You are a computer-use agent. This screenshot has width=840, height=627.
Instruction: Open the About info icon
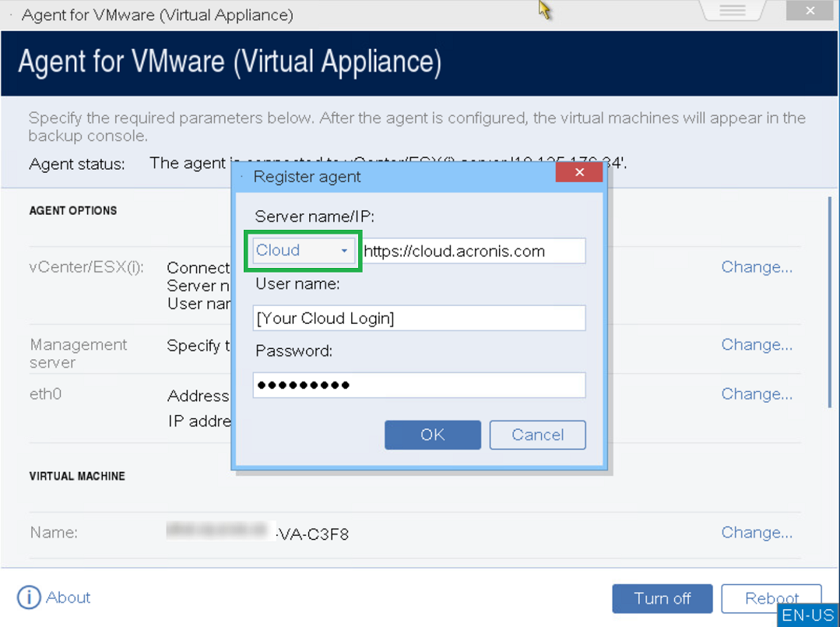click(x=29, y=597)
